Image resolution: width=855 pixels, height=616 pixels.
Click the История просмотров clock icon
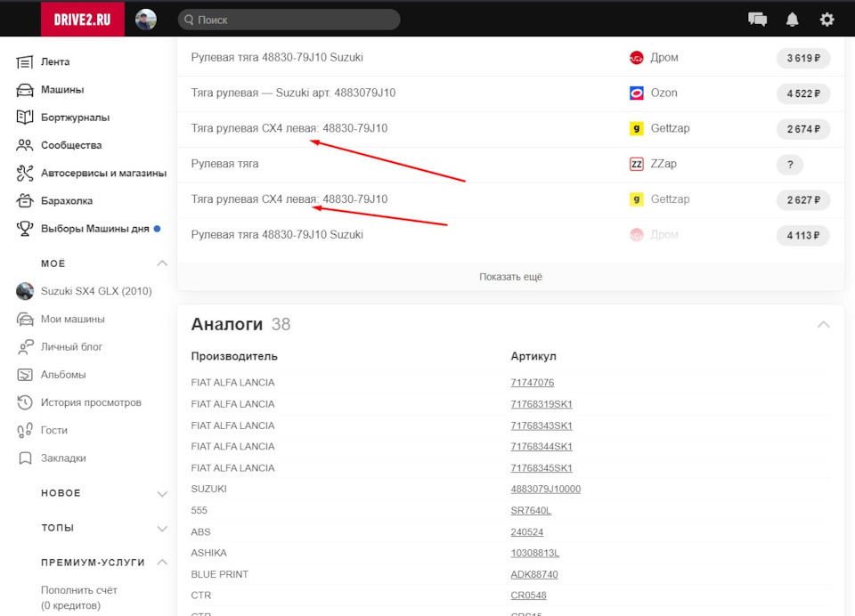coord(25,402)
